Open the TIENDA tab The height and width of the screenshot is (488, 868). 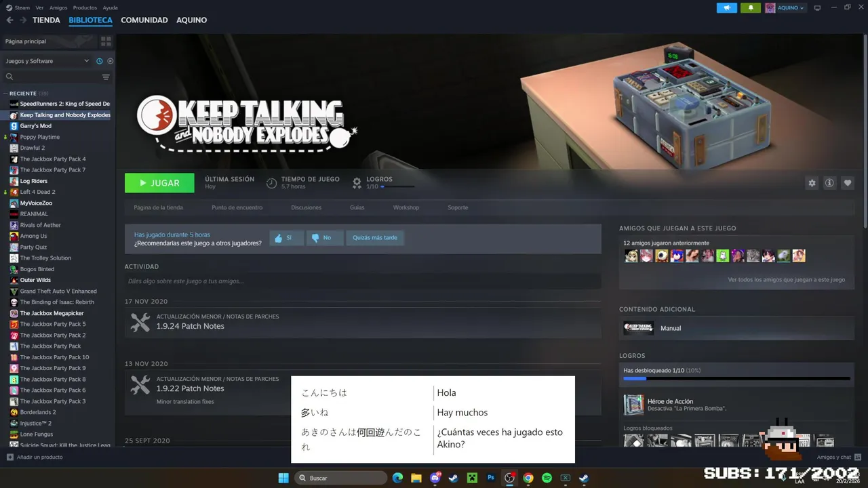[x=46, y=20]
